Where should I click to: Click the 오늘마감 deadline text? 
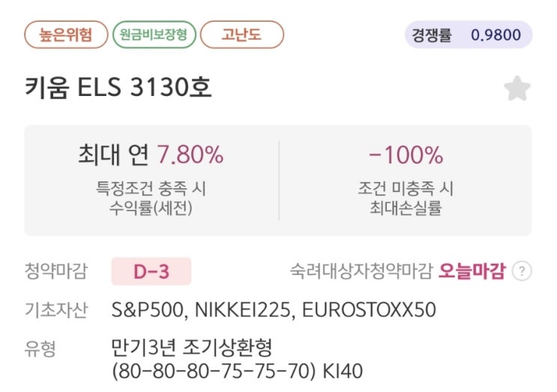[472, 271]
